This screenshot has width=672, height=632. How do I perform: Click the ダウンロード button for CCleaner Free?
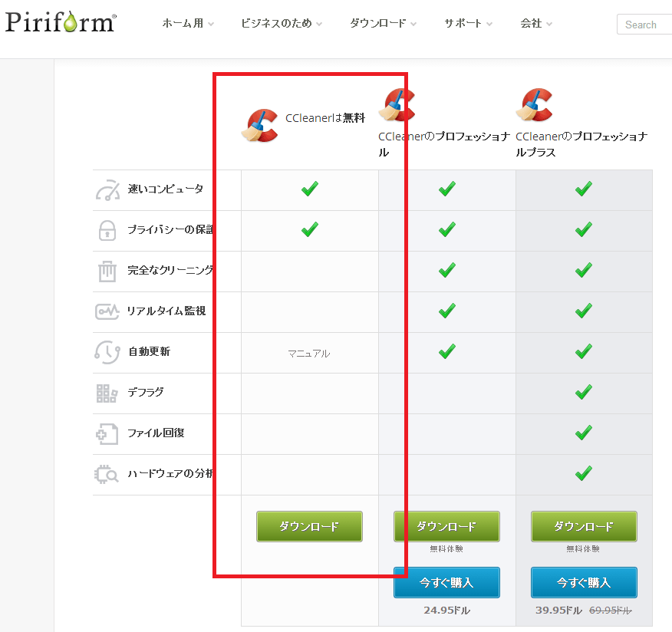309,527
